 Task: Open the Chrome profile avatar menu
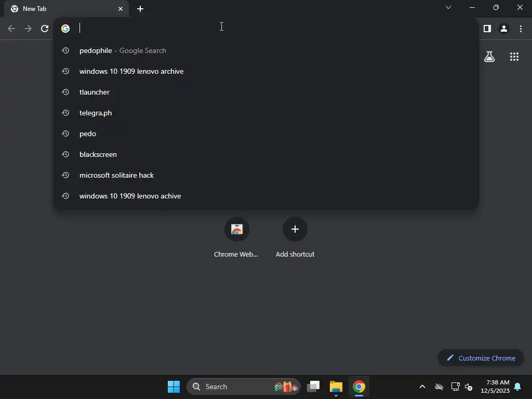[504, 29]
